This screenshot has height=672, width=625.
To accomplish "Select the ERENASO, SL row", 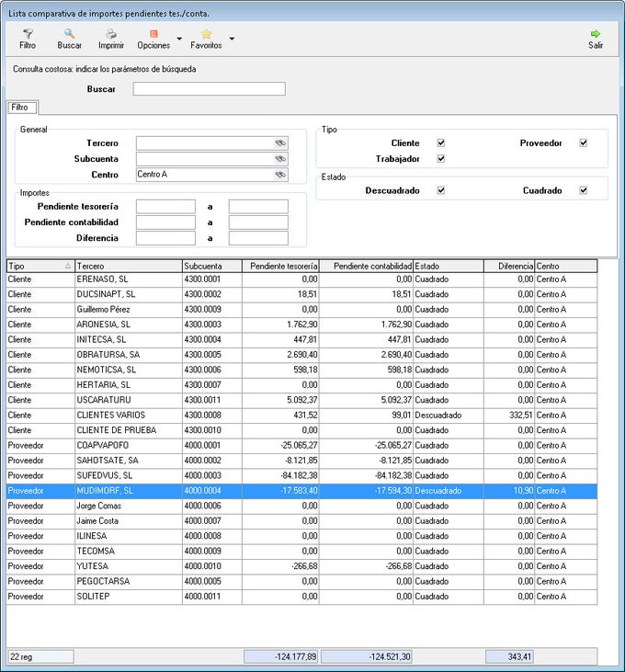I will 301,279.
